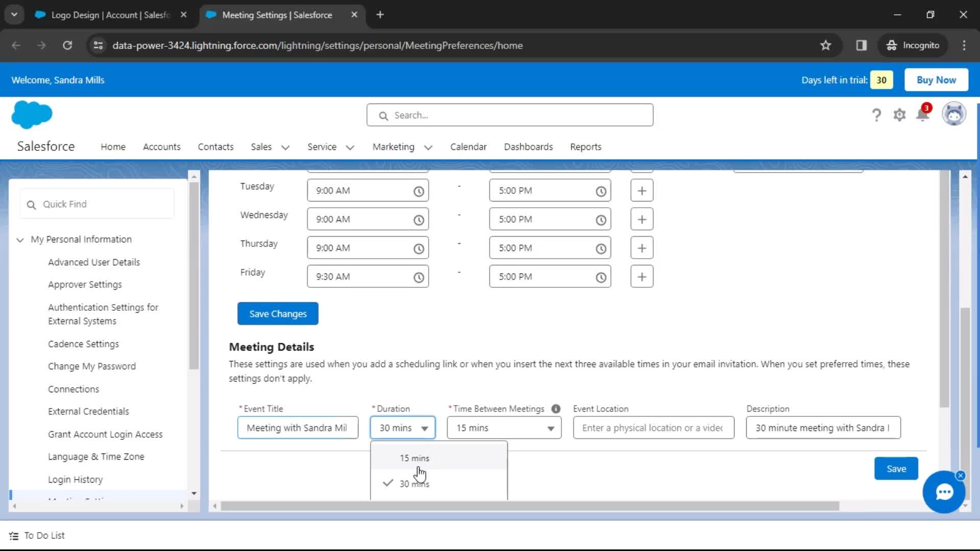Open the Time Between Meetings dropdown
This screenshot has width=980, height=551.
[x=504, y=428]
